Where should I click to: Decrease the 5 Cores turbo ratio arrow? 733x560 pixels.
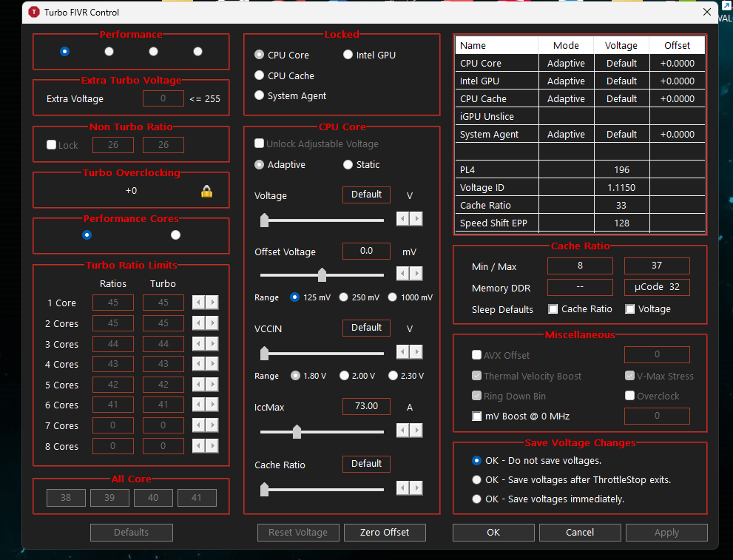[x=199, y=384]
